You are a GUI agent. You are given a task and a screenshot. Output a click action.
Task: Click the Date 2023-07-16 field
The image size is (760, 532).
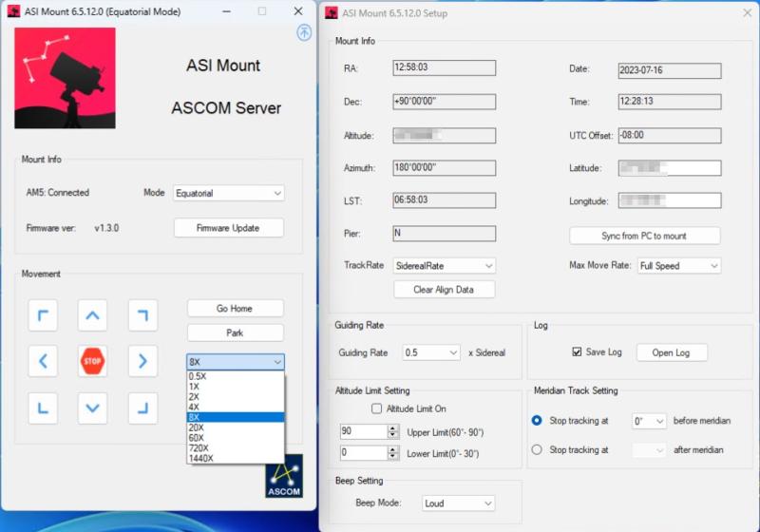[670, 70]
